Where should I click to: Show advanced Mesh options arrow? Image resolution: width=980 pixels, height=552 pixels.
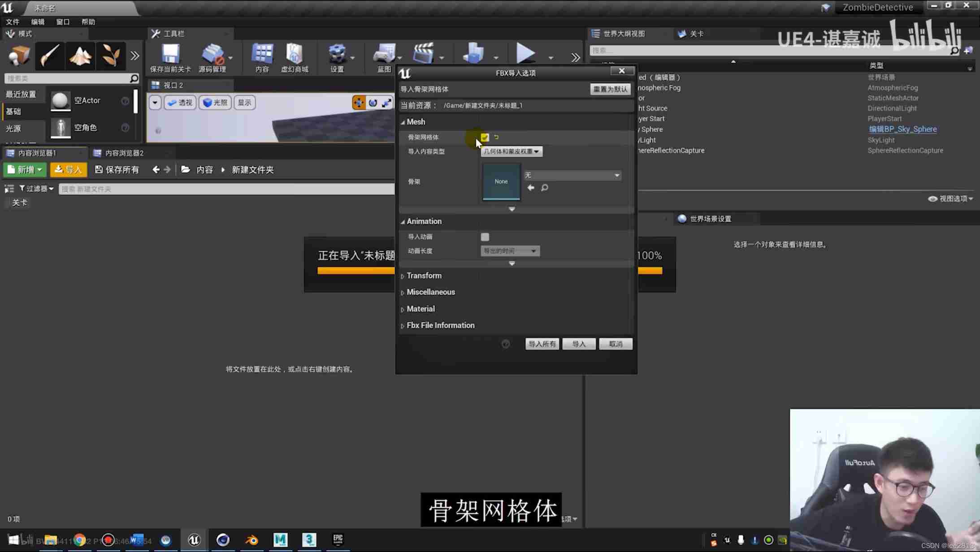tap(512, 209)
